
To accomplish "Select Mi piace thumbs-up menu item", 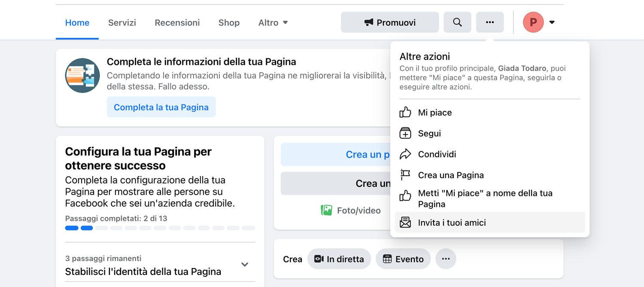I will tap(434, 113).
